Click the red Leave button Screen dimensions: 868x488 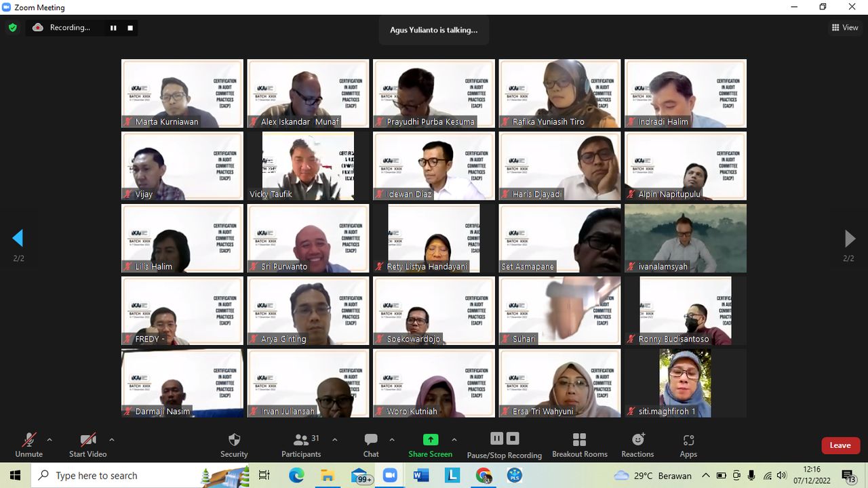tap(840, 445)
